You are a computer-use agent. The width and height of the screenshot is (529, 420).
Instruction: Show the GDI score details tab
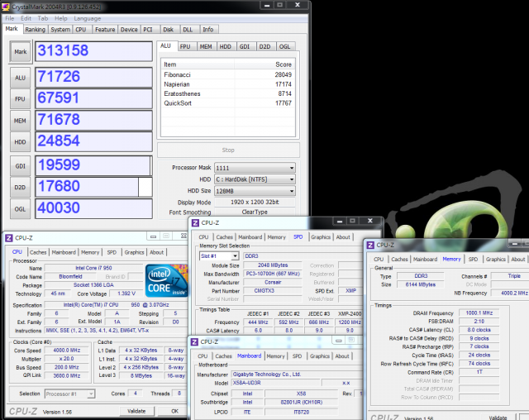[245, 46]
